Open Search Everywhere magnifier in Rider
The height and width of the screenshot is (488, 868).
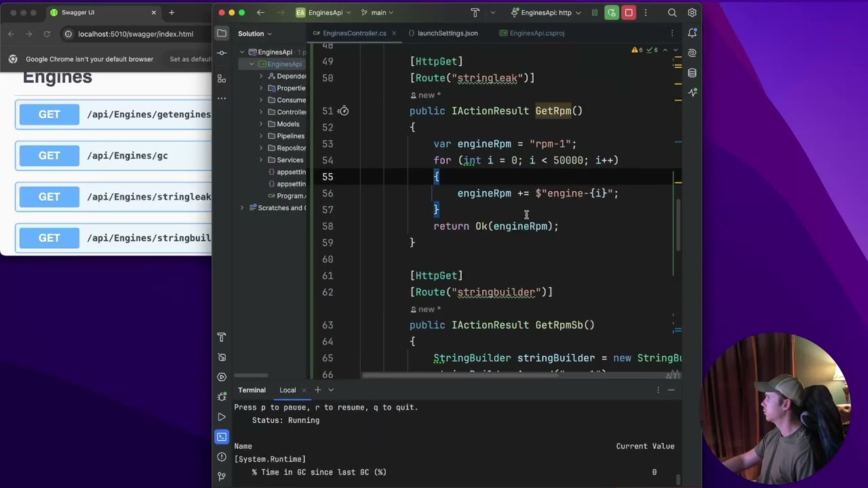click(672, 12)
